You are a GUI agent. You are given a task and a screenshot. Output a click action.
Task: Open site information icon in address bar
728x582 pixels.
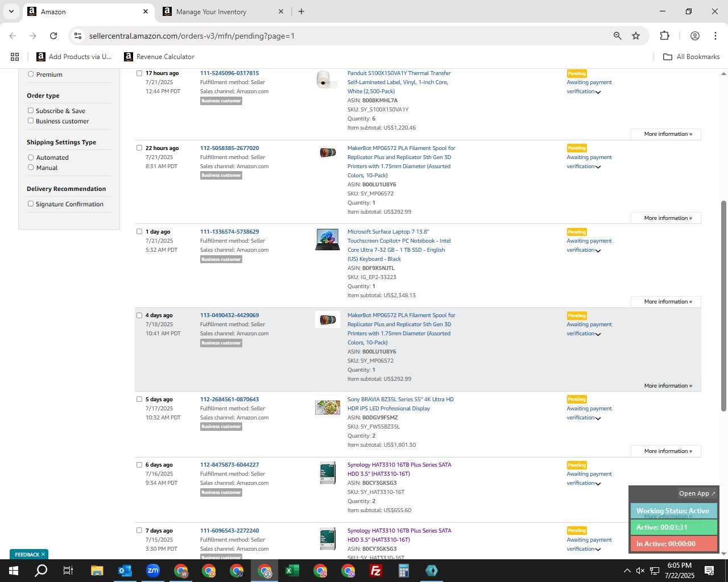(78, 36)
